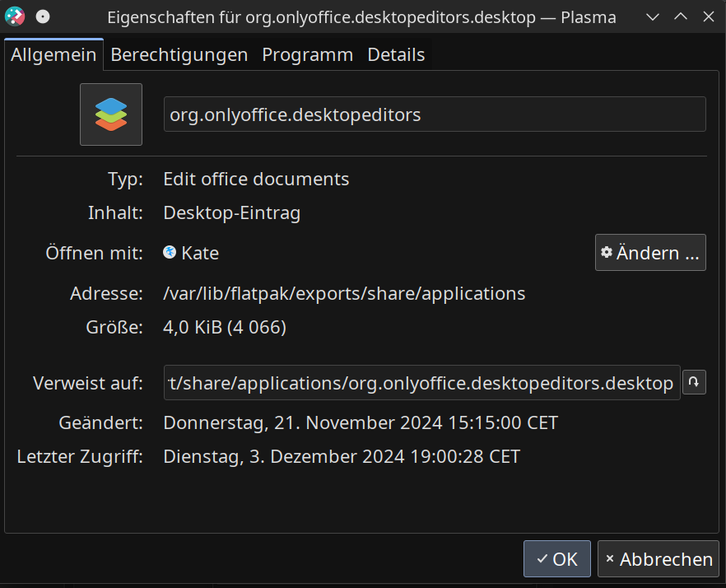Click the size value "4,0 KiB (4 066)"

pos(225,328)
